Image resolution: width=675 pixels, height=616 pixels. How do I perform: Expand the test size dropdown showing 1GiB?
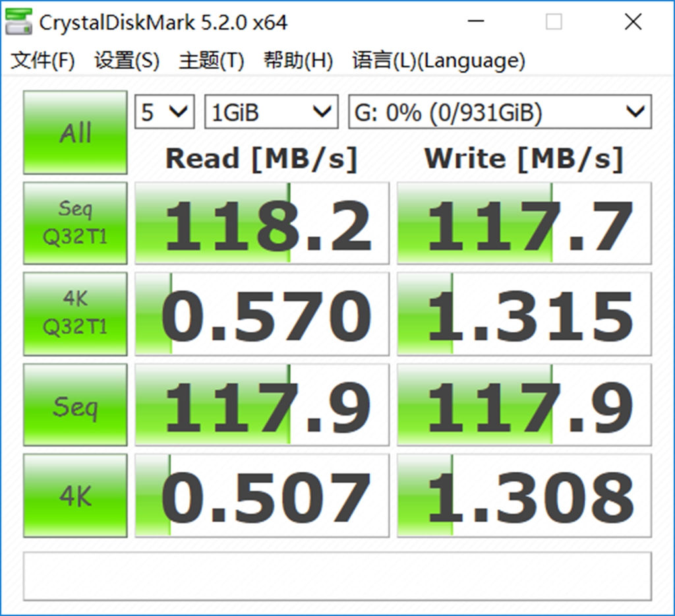(x=271, y=112)
